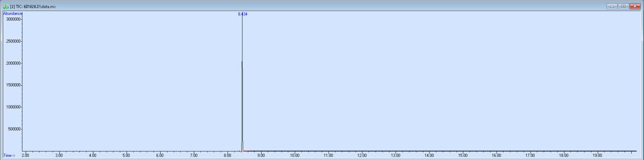The width and height of the screenshot is (644, 160).
Task: Click the 19.00 time axis label
Action: 597,156
